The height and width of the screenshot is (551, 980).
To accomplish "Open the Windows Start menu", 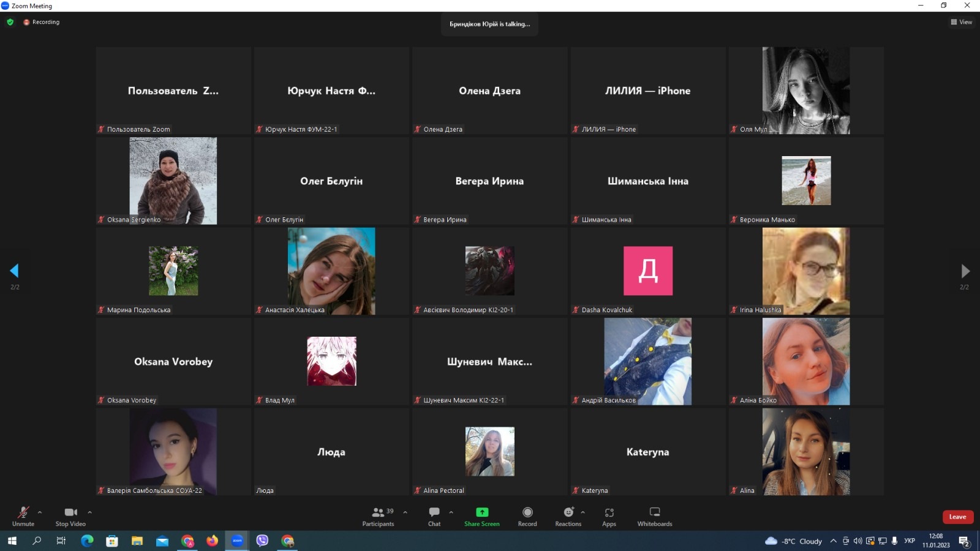I will click(12, 541).
